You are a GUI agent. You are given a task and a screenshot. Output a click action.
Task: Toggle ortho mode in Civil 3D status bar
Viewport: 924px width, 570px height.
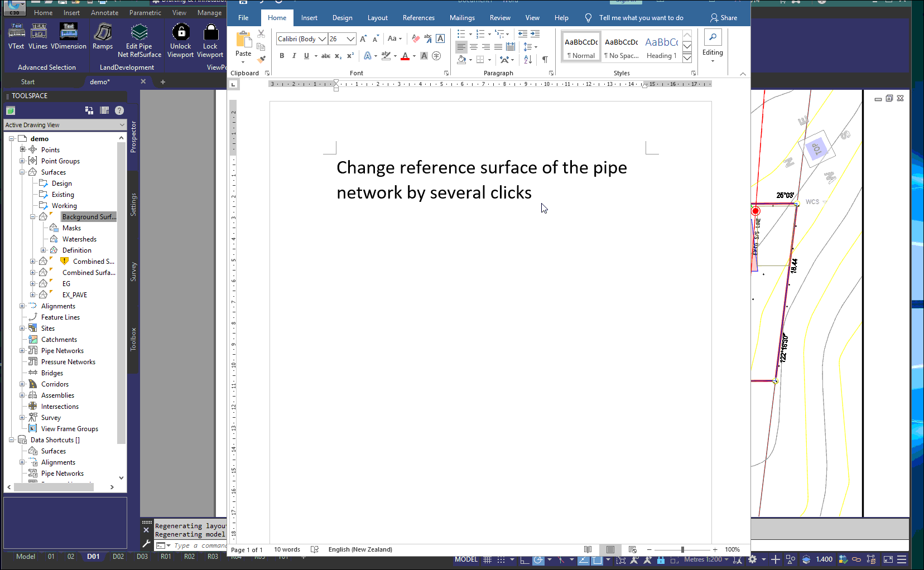pos(524,560)
